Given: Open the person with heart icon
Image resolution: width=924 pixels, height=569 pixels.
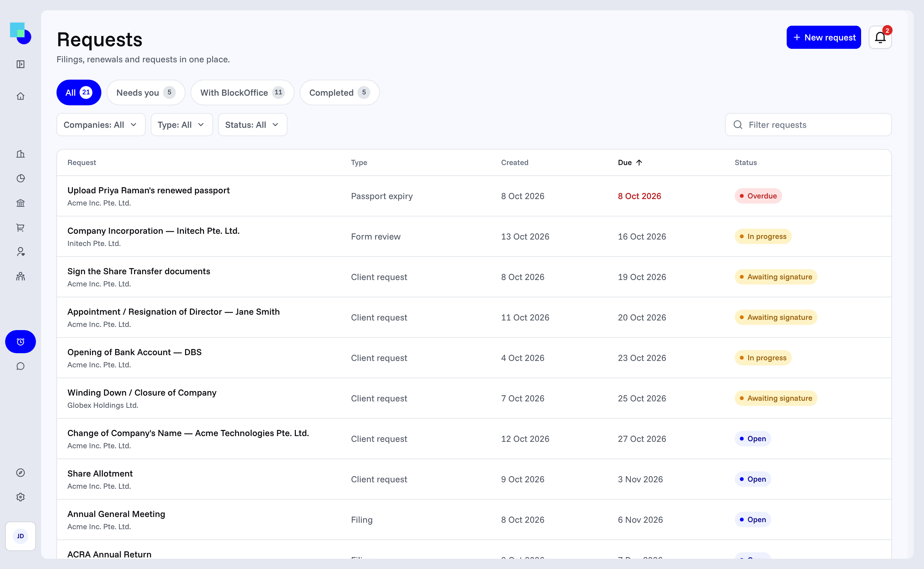Looking at the screenshot, I should pos(21,252).
